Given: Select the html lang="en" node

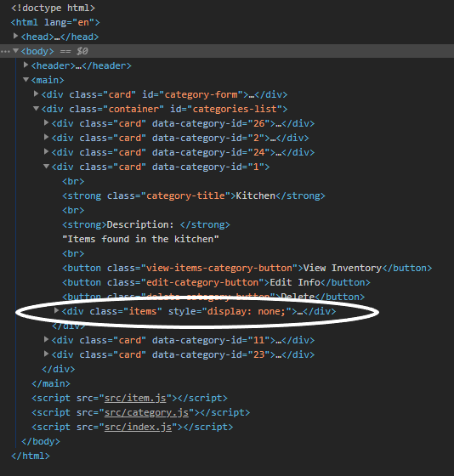Looking at the screenshot, I should (x=55, y=22).
